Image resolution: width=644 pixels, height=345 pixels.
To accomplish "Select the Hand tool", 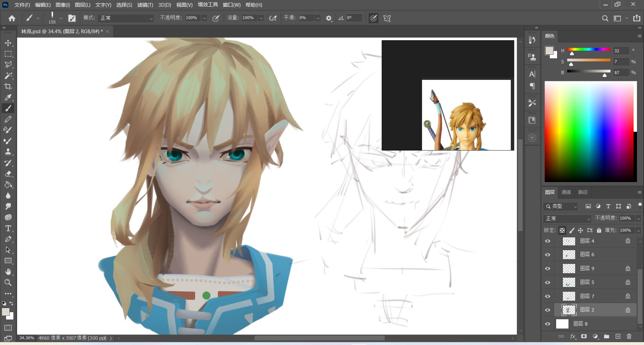I will click(x=8, y=272).
